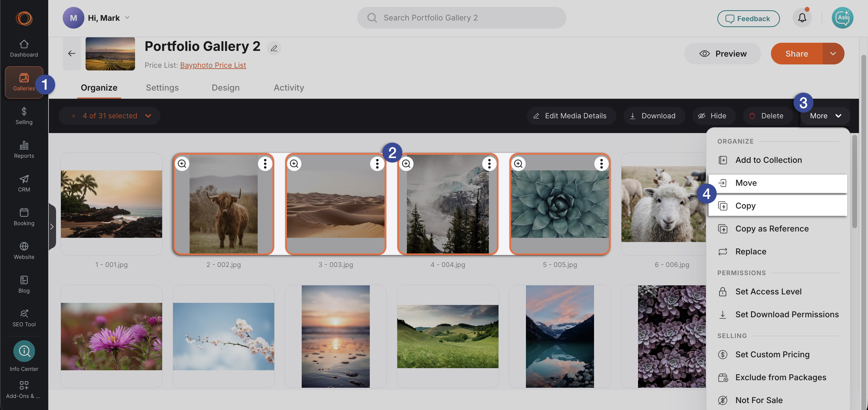Click the back arrow beside gallery cover
This screenshot has width=868, height=410.
click(71, 54)
